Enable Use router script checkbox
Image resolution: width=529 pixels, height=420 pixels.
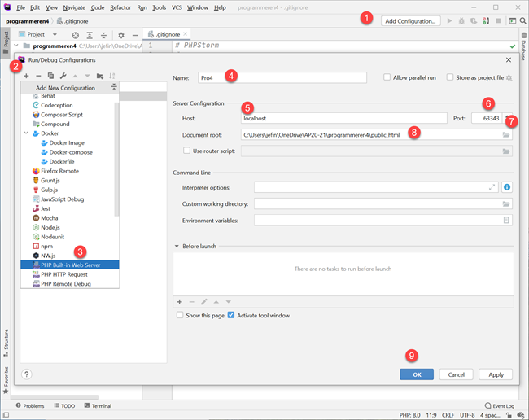click(x=186, y=151)
